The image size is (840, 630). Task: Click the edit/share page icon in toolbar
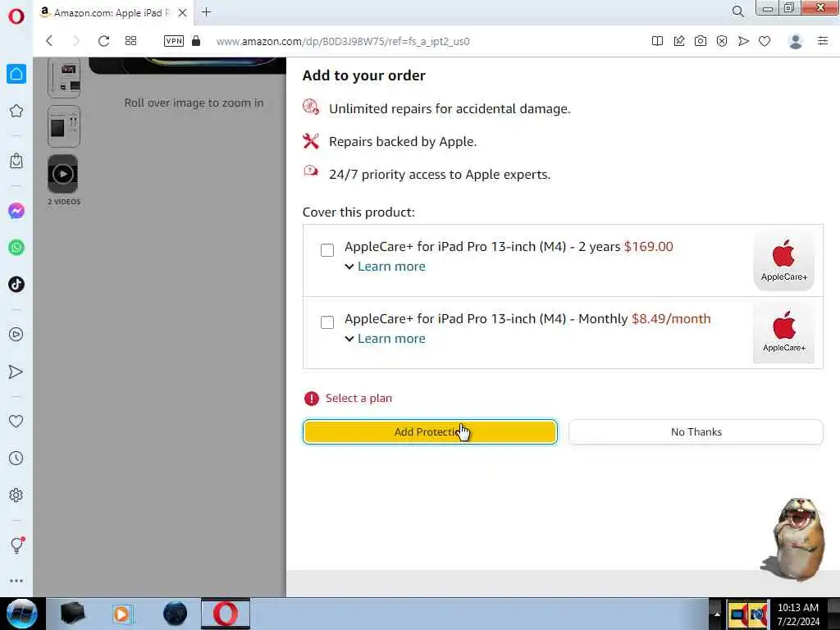(x=678, y=41)
